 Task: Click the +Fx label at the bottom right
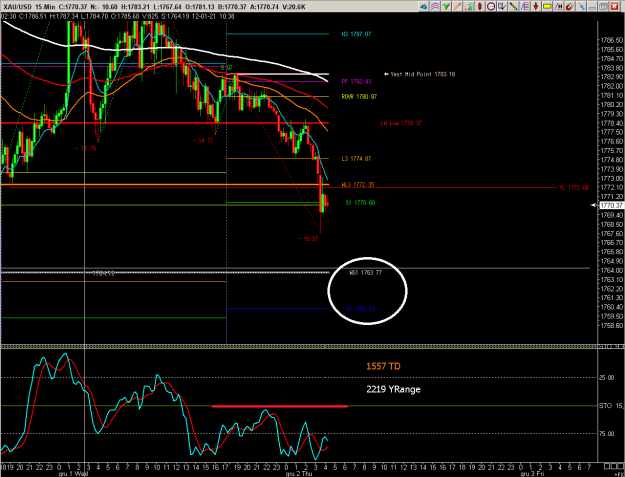(x=620, y=474)
